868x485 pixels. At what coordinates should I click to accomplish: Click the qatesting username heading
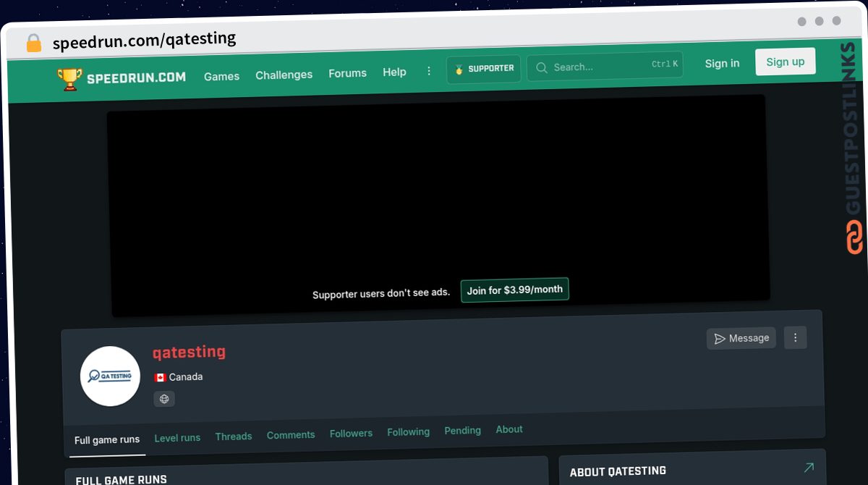tap(189, 353)
